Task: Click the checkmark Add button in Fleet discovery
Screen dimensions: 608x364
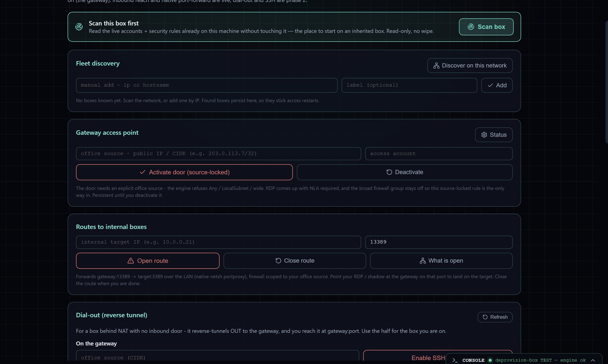Action: (x=497, y=85)
